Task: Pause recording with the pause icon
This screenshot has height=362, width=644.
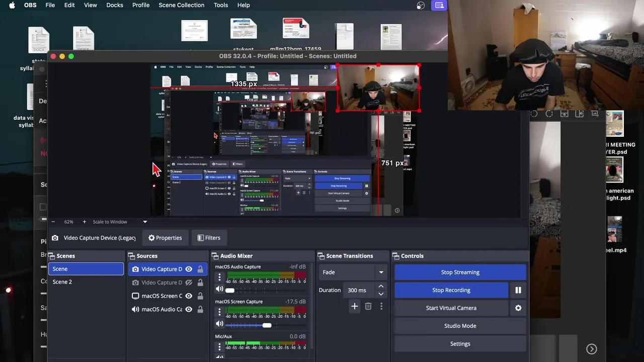Action: point(518,290)
